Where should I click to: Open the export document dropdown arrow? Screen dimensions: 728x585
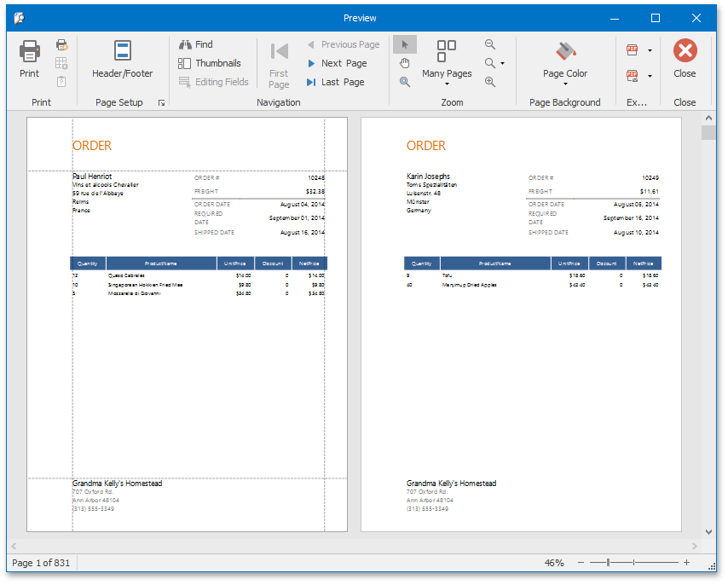tap(650, 49)
